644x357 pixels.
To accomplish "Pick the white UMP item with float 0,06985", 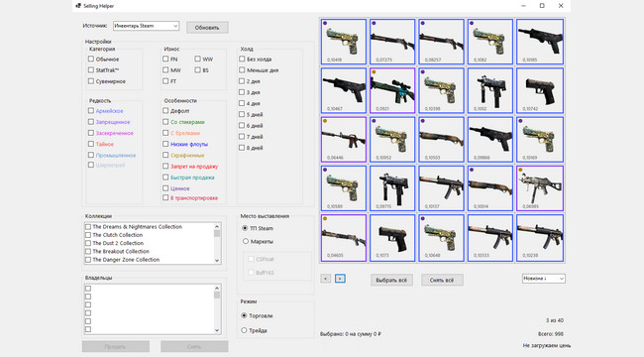I will 540,188.
